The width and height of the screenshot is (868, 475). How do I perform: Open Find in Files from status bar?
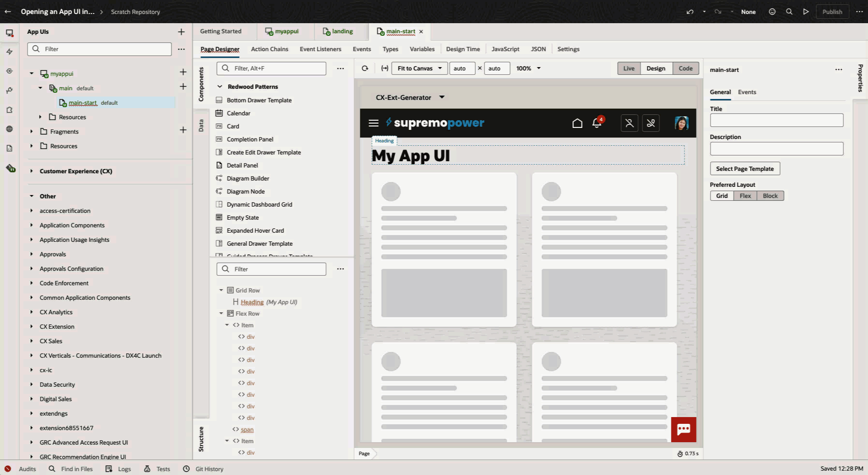(71, 469)
